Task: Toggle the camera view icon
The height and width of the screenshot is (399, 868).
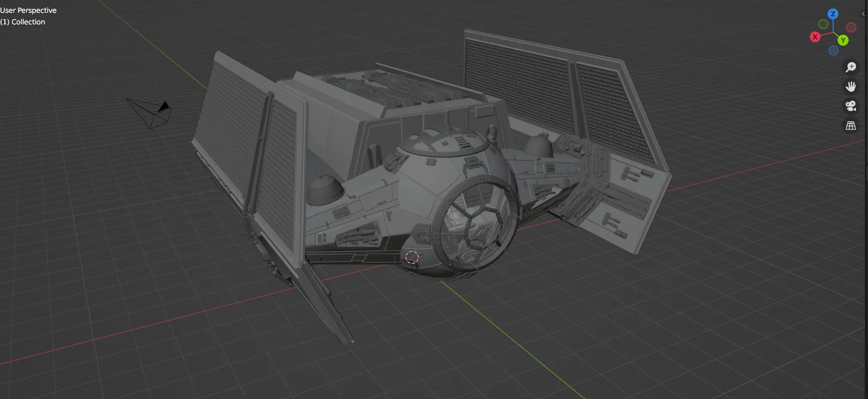Action: click(850, 106)
